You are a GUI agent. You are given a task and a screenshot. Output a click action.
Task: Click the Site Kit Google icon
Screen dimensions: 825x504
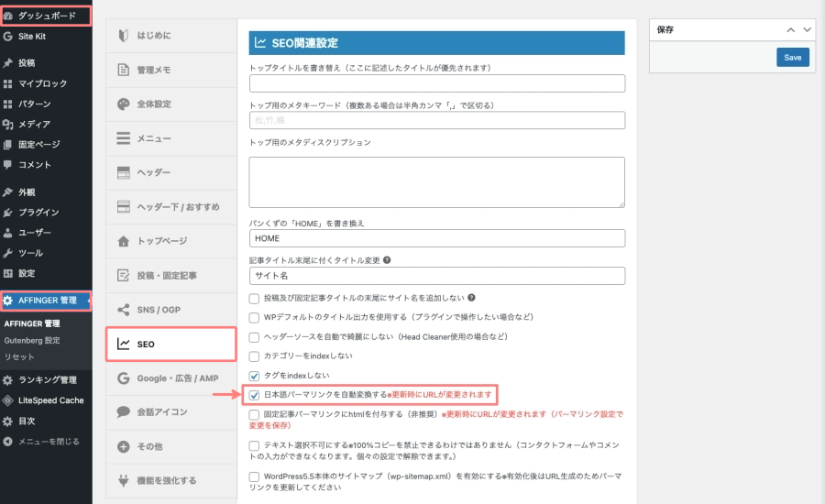[8, 37]
